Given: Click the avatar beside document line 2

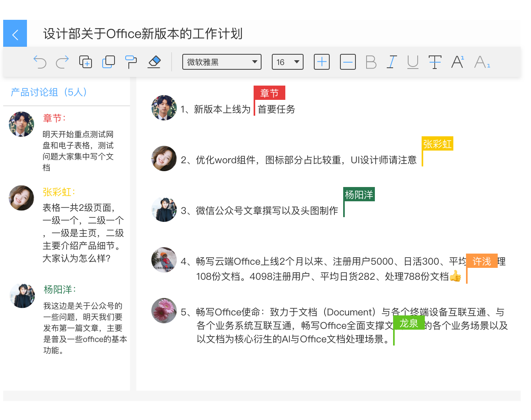Looking at the screenshot, I should click(x=164, y=158).
